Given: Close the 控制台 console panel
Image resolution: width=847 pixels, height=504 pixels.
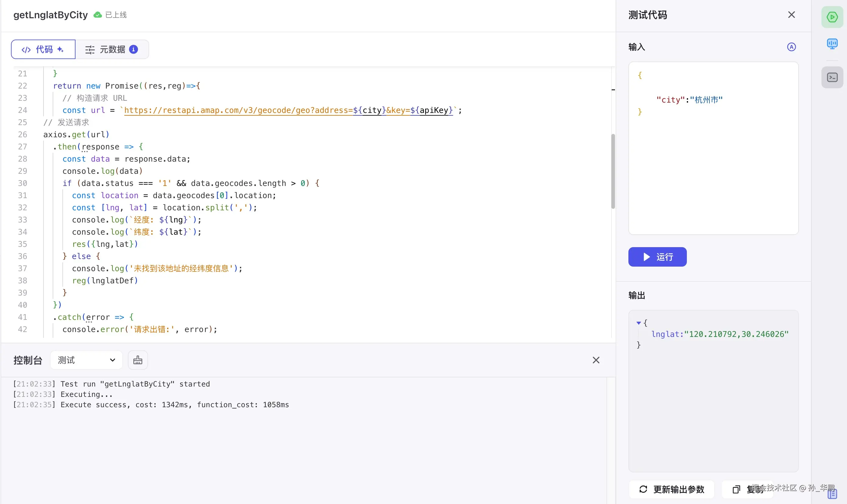Looking at the screenshot, I should (x=596, y=360).
